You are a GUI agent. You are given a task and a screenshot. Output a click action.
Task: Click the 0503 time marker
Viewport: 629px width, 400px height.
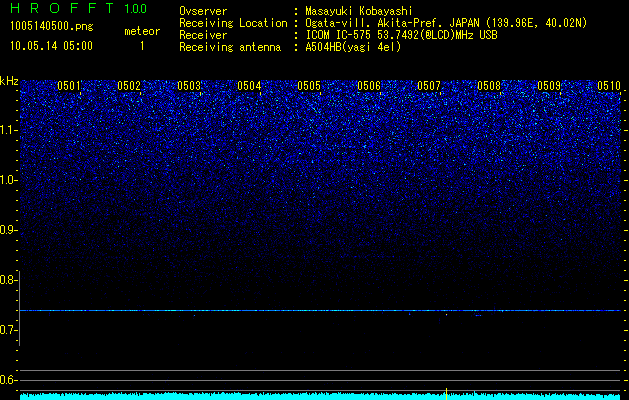tap(189, 86)
